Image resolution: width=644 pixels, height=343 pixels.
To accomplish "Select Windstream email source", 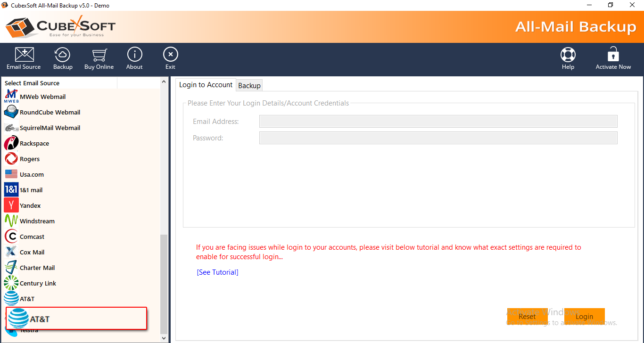I will click(37, 221).
